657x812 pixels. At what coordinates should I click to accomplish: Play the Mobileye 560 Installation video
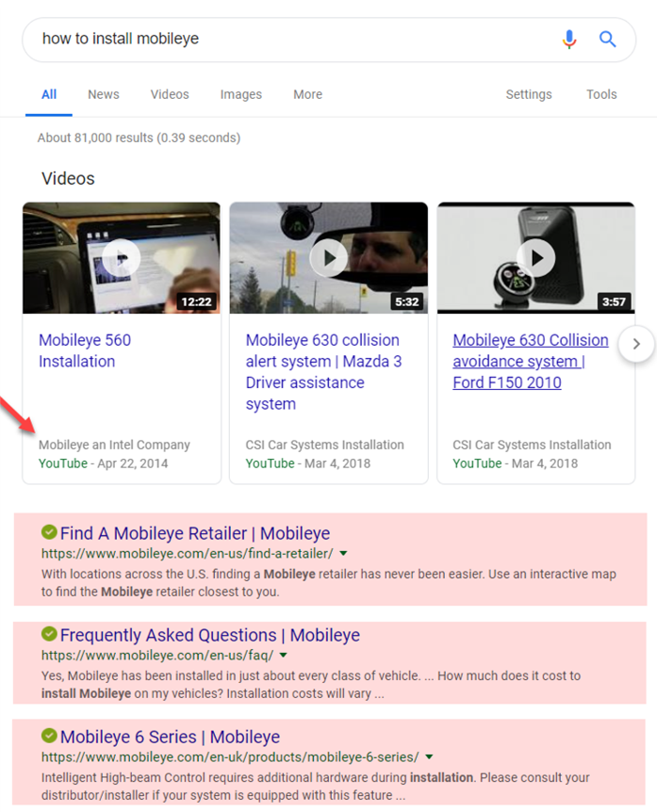122,257
